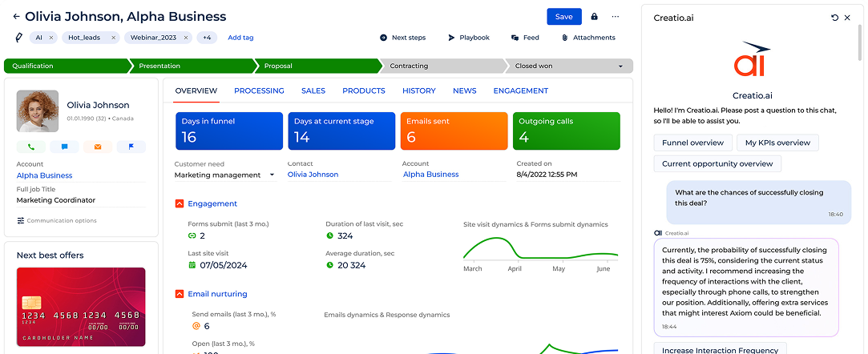Remove the Webinar_2023 tag
The height and width of the screenshot is (354, 868).
185,38
